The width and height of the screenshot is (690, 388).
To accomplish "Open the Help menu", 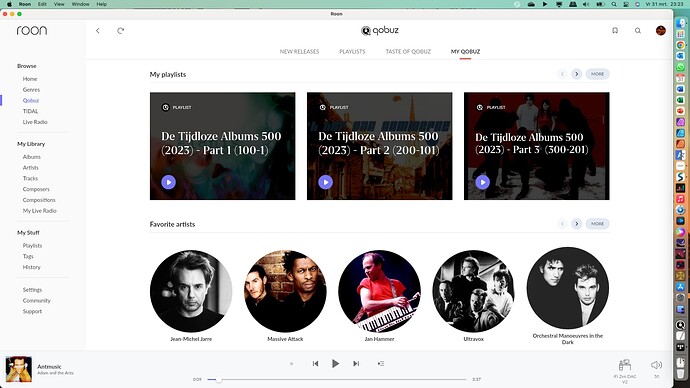I will (102, 4).
